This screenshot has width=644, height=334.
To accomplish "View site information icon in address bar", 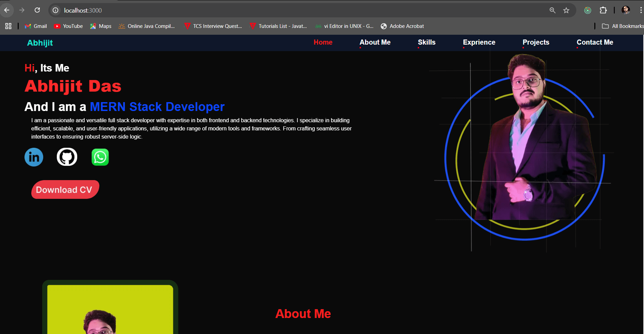I will (55, 10).
